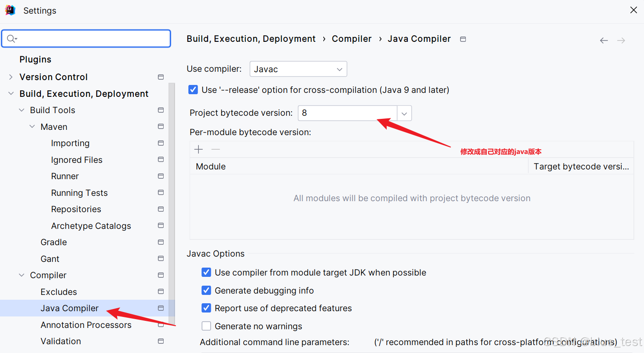644x353 pixels.
Task: Click the back navigation arrow
Action: (x=604, y=40)
